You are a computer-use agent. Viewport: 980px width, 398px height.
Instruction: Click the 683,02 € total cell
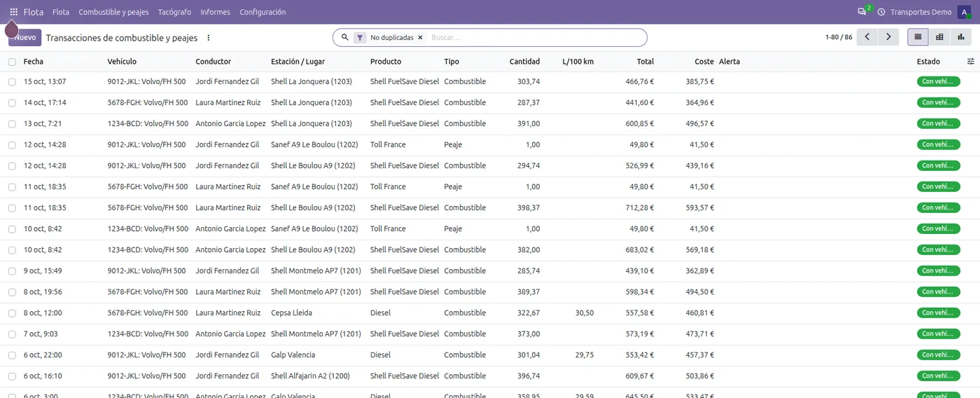click(640, 250)
